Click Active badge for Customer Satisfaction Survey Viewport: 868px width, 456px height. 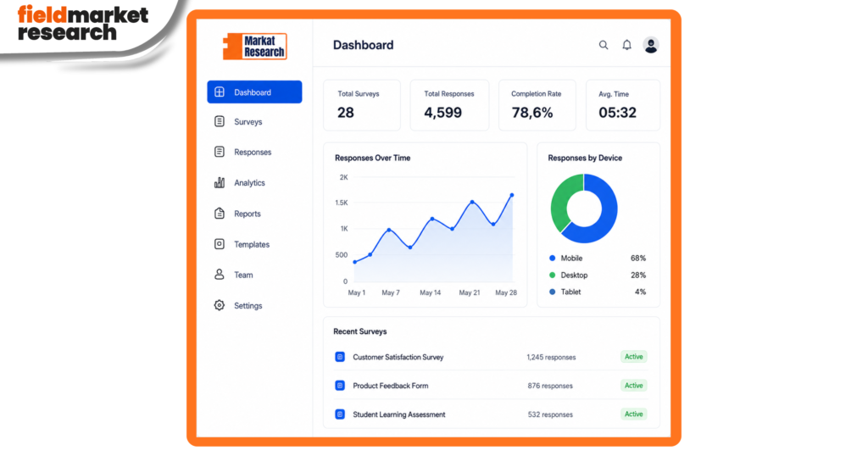pyautogui.click(x=634, y=357)
